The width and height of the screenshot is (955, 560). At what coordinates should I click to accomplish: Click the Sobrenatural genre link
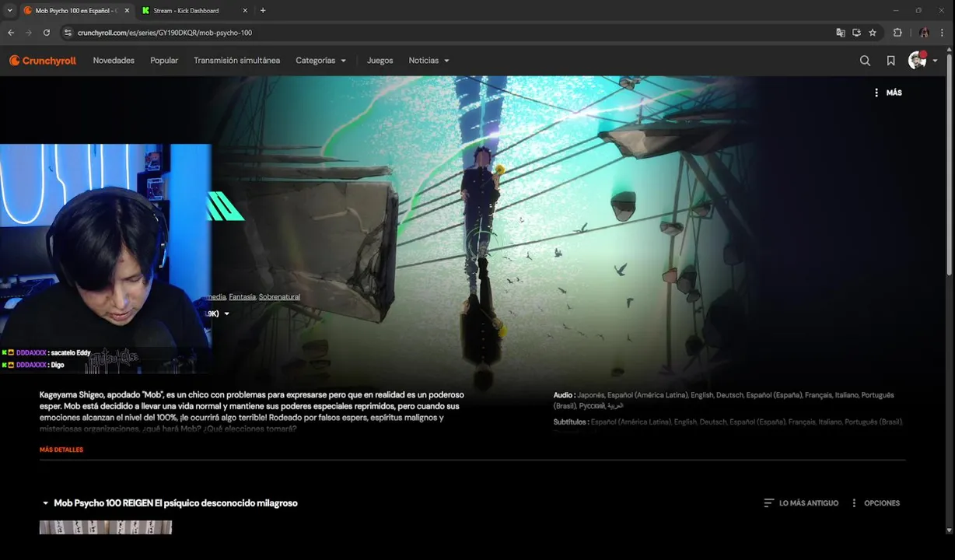point(279,297)
